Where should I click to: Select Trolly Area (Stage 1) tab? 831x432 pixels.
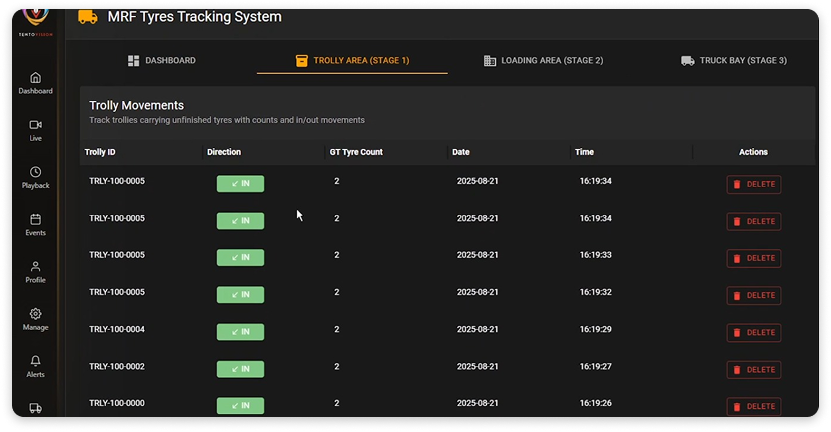click(x=352, y=61)
